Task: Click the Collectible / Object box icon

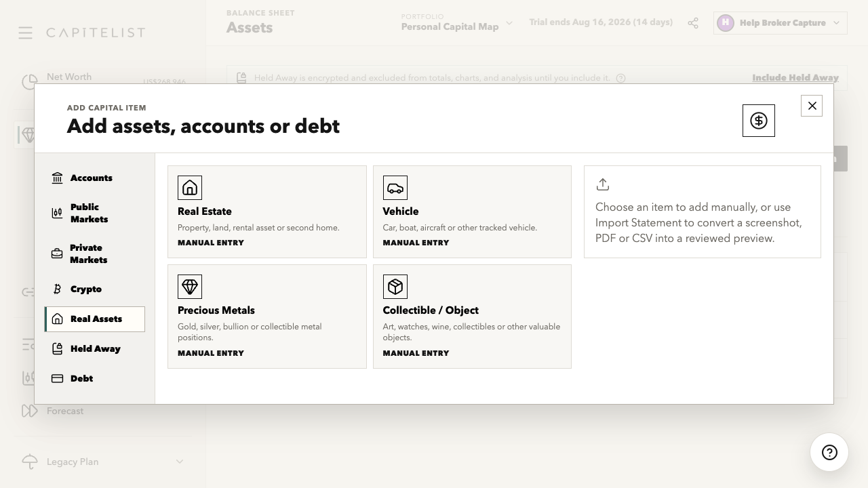Action: [395, 287]
